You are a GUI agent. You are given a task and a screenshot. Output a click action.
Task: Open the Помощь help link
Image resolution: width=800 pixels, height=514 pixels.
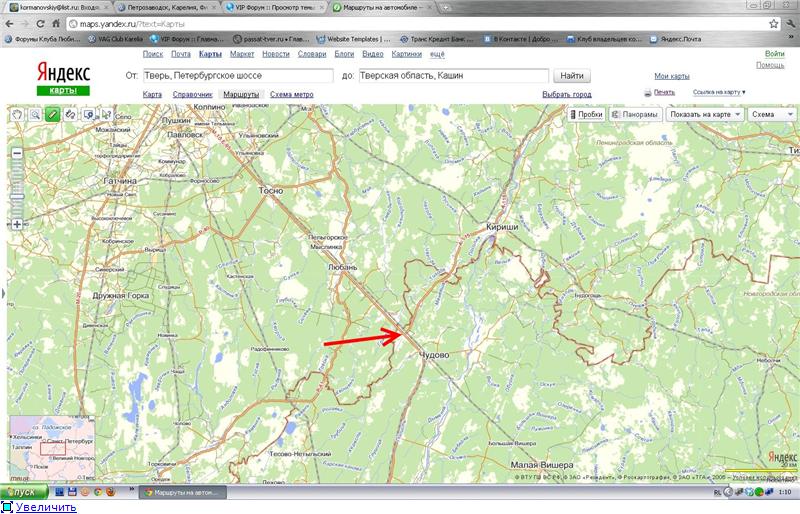point(770,65)
